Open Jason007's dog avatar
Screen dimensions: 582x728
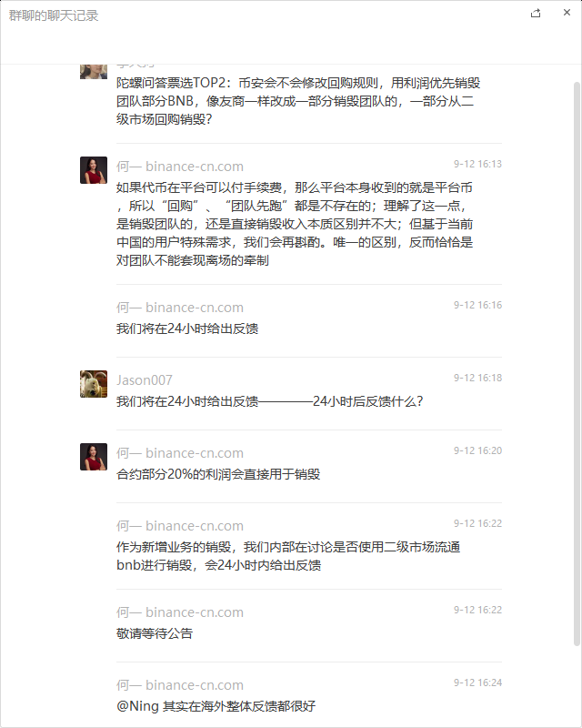click(94, 383)
